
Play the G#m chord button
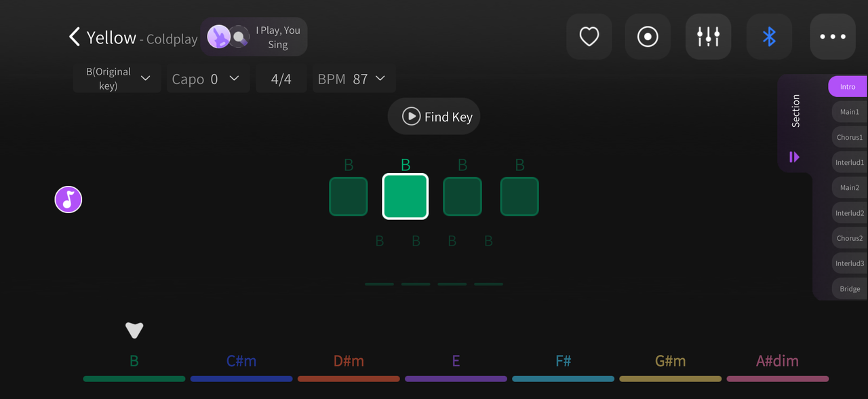click(x=670, y=368)
